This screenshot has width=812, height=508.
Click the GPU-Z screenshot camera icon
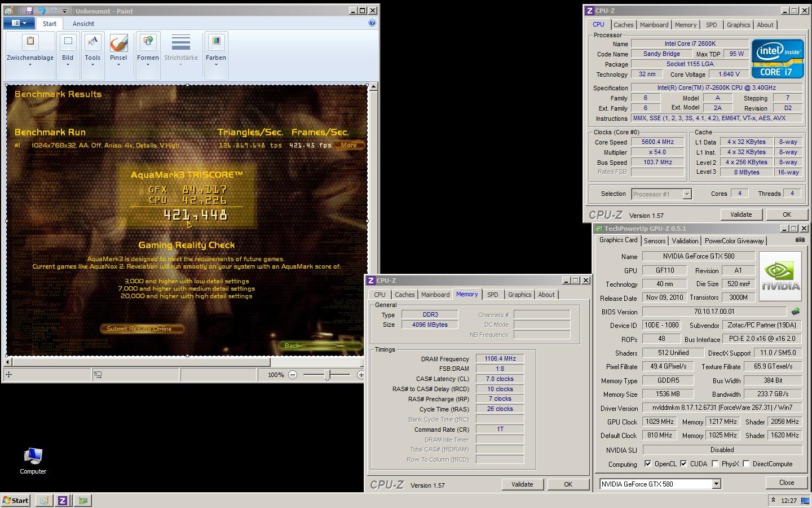800,240
